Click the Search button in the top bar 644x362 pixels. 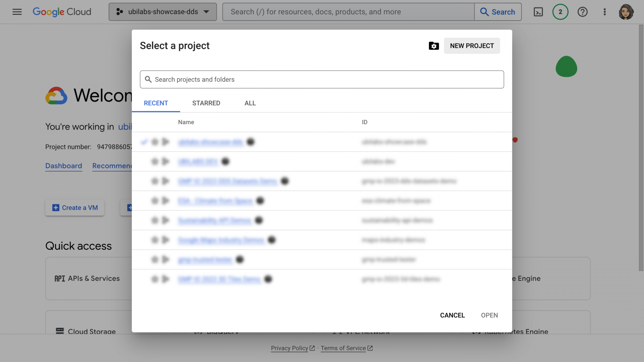498,12
